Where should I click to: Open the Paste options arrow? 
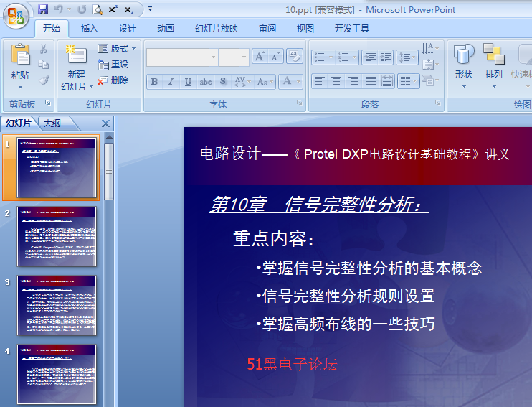(20, 88)
